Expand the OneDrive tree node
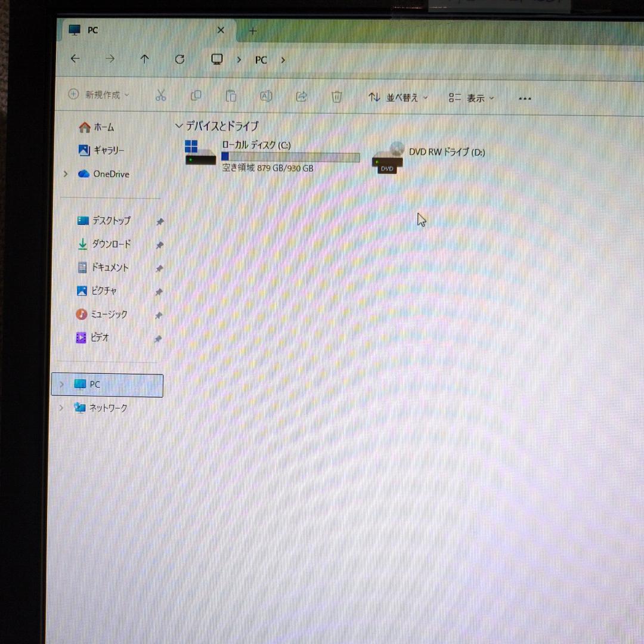This screenshot has height=644, width=644. tap(65, 174)
